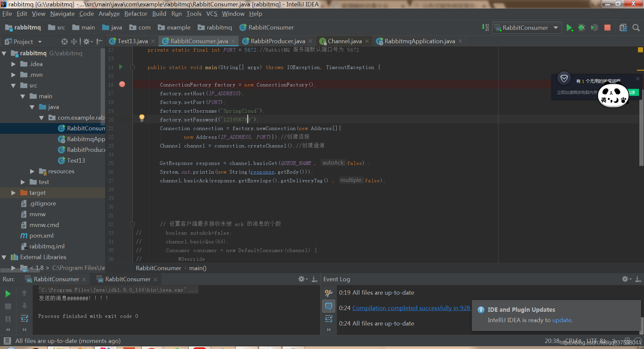Click the build/sort binary icon in toolbar
Screen dimensions: 644x349
pos(485,27)
